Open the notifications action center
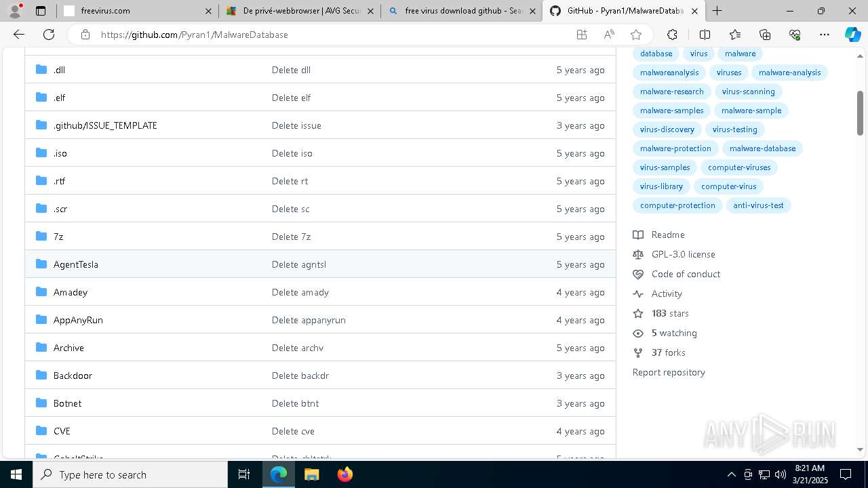The image size is (868, 488). [x=846, y=474]
